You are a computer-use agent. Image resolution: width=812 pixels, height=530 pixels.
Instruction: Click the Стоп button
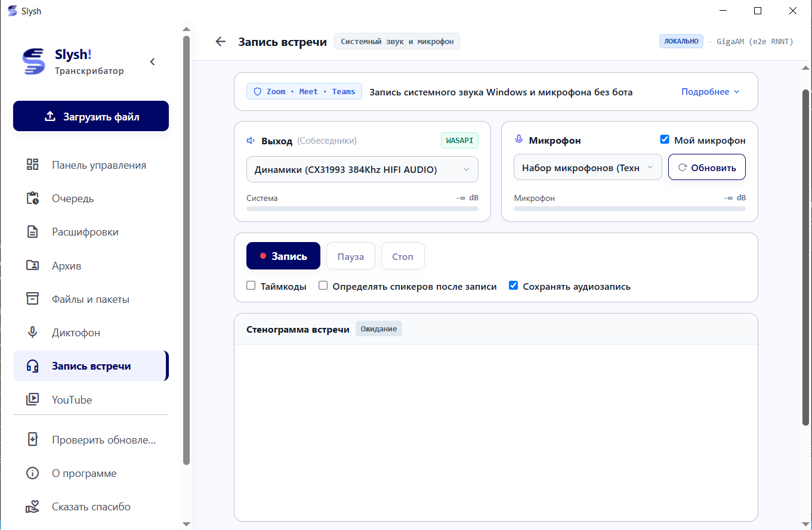403,256
